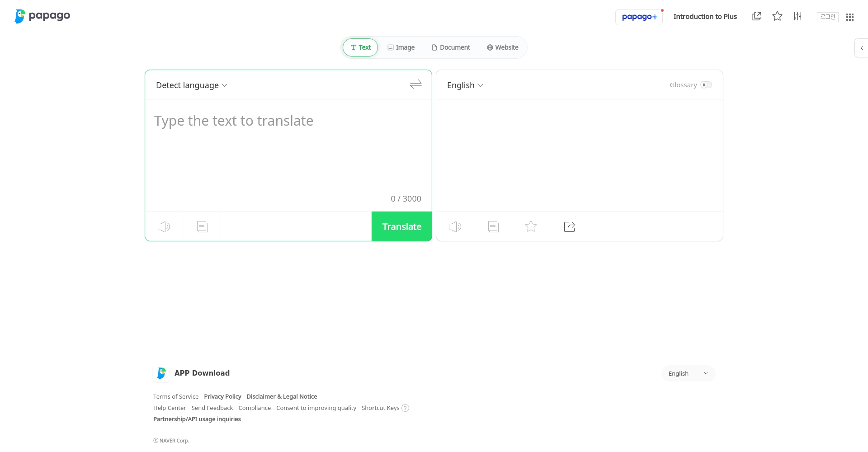Play audio of the source text

tap(164, 226)
